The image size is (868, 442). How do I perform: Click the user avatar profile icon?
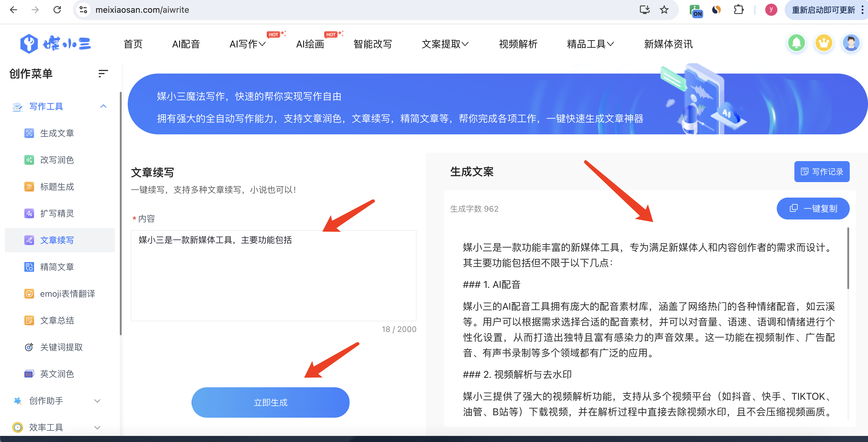851,43
